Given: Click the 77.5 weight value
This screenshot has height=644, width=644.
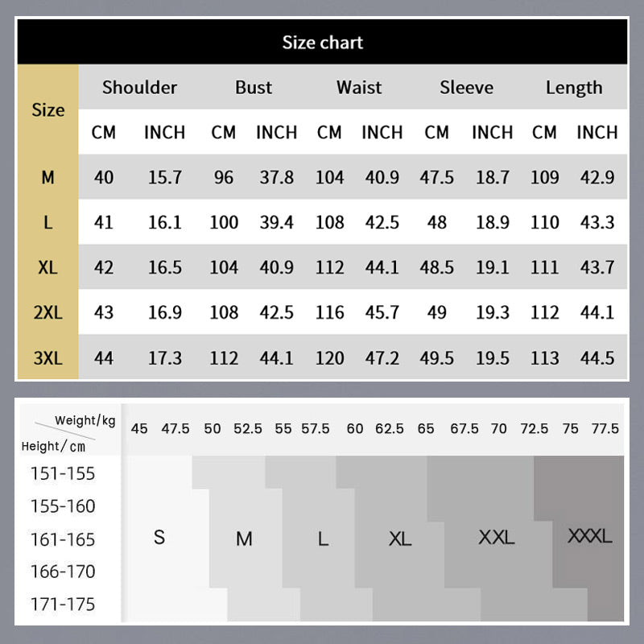Looking at the screenshot, I should (x=605, y=429).
